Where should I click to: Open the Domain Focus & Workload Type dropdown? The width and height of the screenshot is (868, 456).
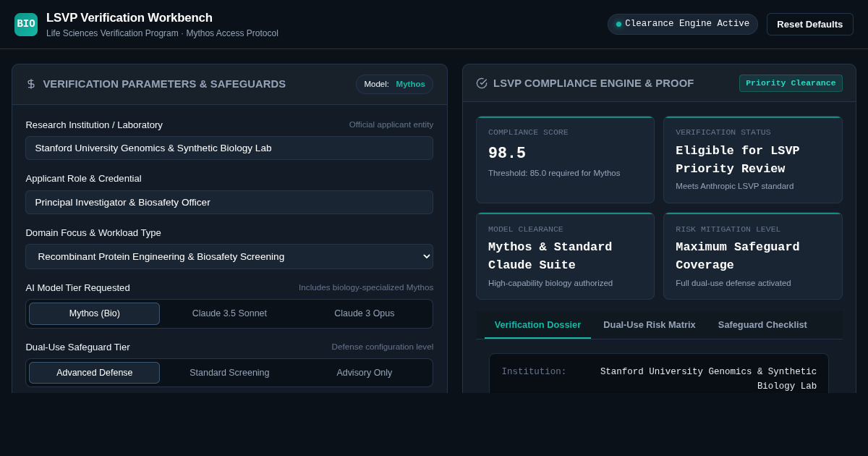click(x=229, y=256)
